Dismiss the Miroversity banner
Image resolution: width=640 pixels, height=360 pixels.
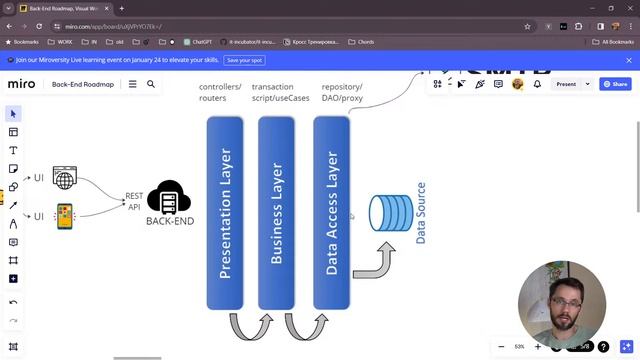pyautogui.click(x=629, y=60)
